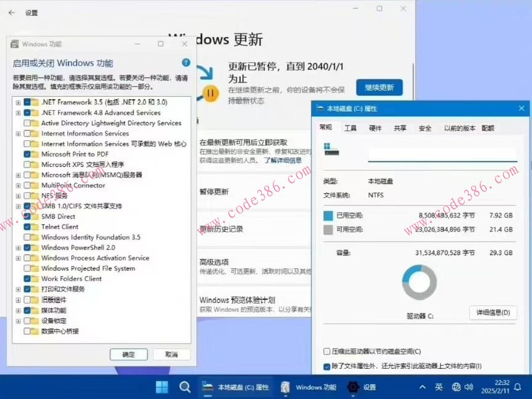The width and height of the screenshot is (532, 399).
Task: Click the folder icon beside SMB Direct
Action: tap(34, 217)
